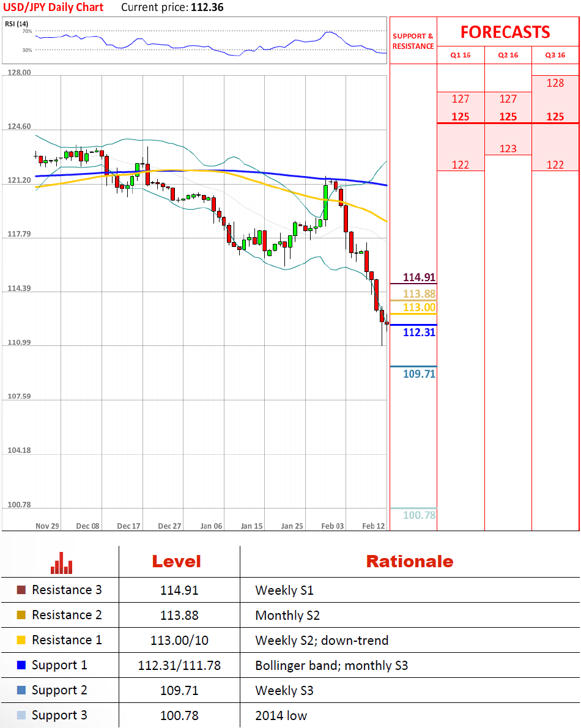Click the light blue Support 3 color swatch

[x=21, y=715]
